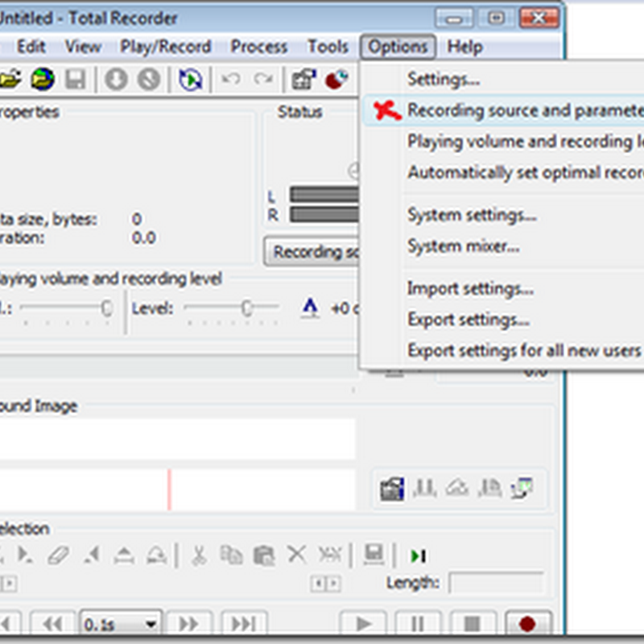Click the Length input field
The width and height of the screenshot is (644, 644).
coord(497,582)
